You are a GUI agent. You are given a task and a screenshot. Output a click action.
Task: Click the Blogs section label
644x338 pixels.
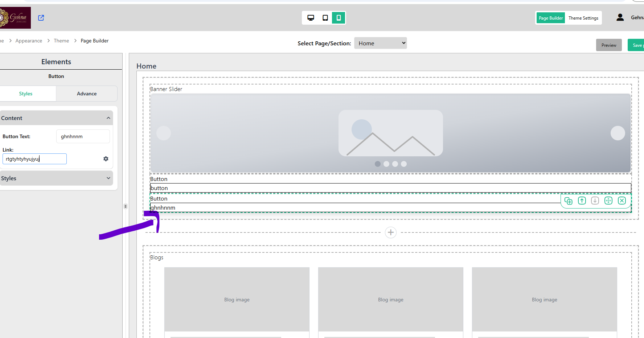(x=157, y=257)
